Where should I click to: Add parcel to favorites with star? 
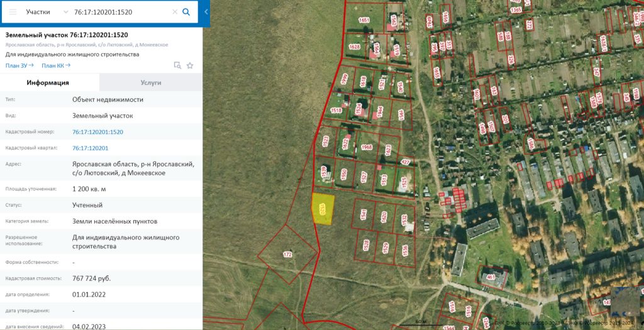click(190, 65)
